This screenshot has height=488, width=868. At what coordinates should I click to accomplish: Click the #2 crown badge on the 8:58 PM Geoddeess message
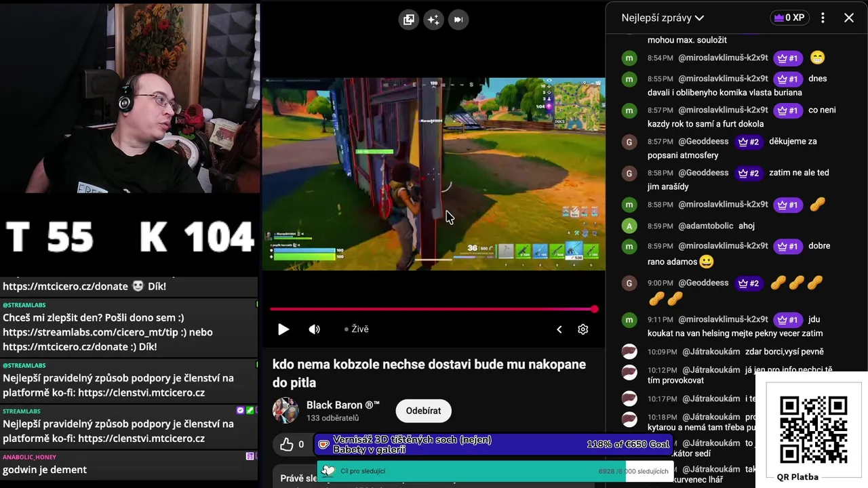pyautogui.click(x=749, y=173)
